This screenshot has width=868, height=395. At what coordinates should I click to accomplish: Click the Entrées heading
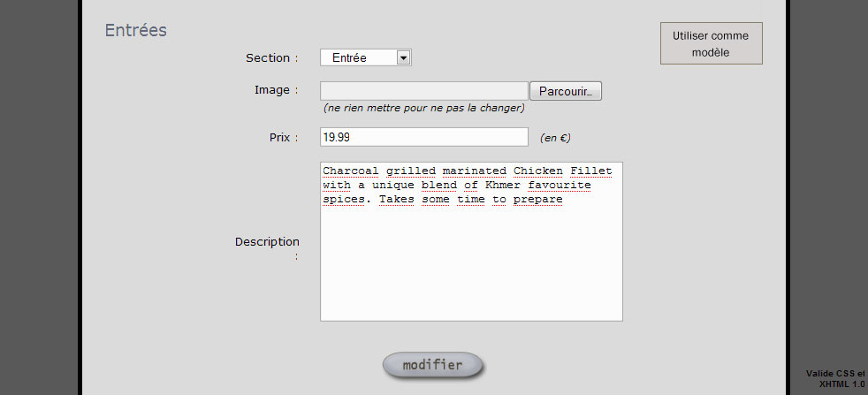pyautogui.click(x=136, y=31)
